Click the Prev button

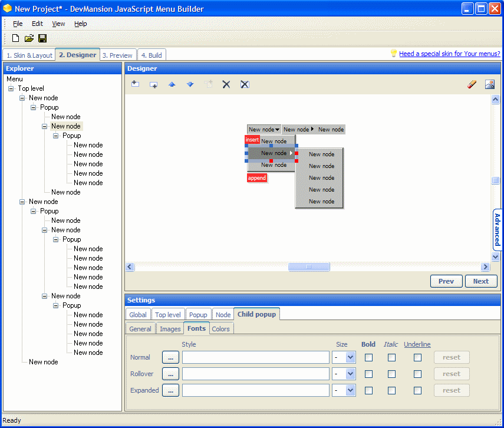(446, 281)
